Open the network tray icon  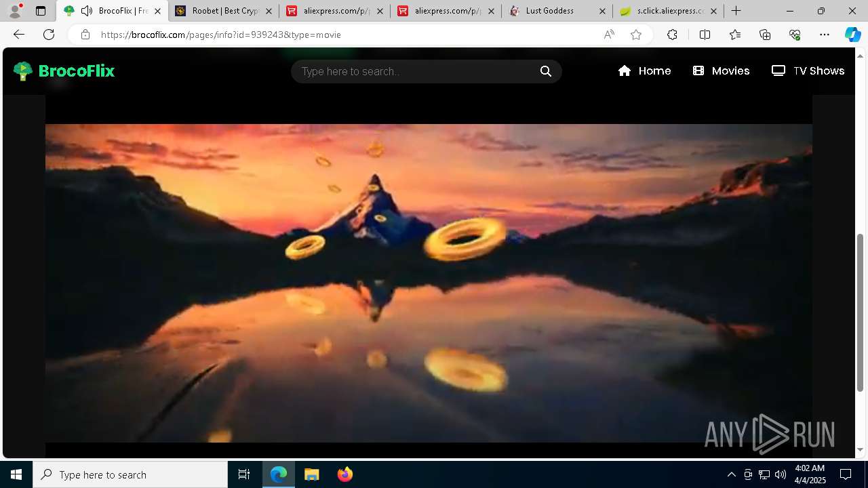click(x=764, y=474)
